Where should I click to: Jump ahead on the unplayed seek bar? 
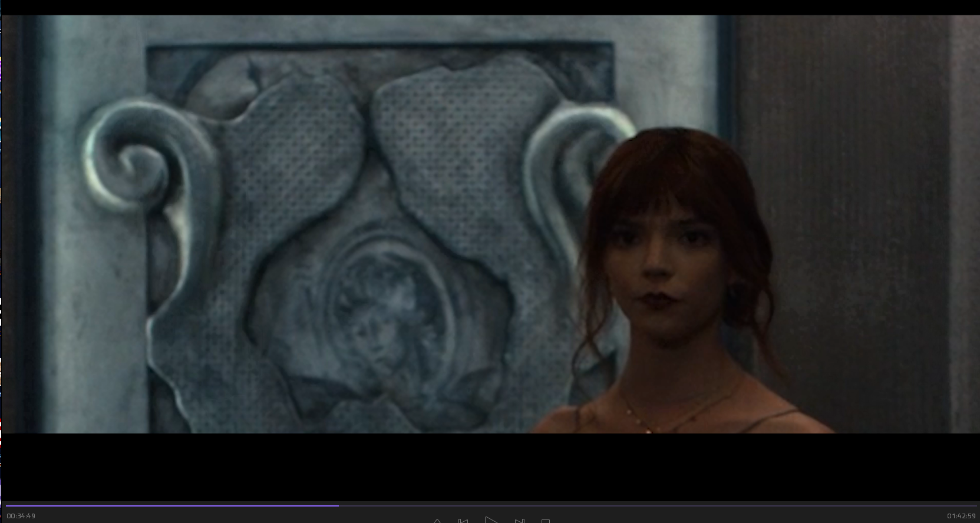648,505
